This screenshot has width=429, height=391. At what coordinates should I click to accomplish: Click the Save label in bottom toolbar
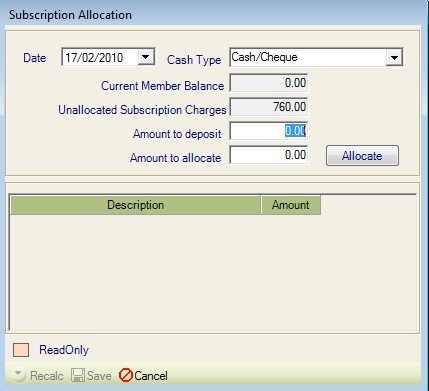(99, 376)
